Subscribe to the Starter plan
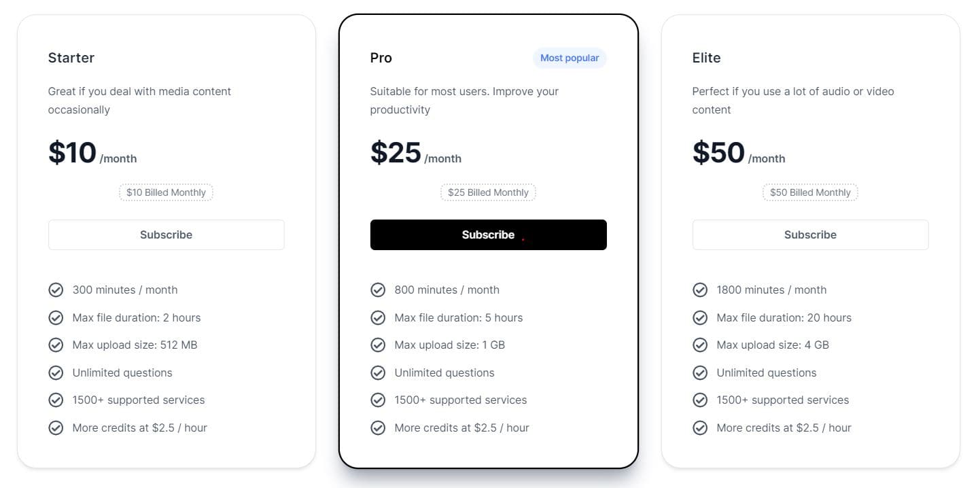The height and width of the screenshot is (488, 980). pyautogui.click(x=166, y=235)
